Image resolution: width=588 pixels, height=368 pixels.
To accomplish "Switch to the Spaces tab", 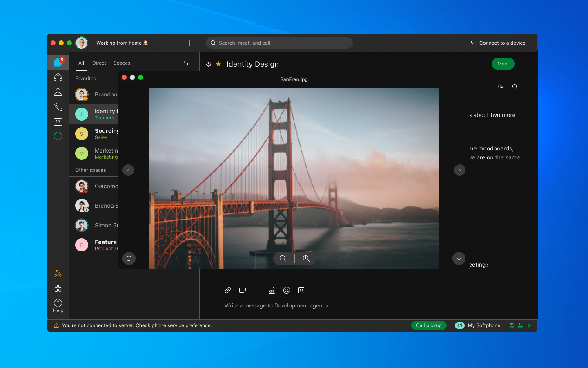I will (x=122, y=63).
